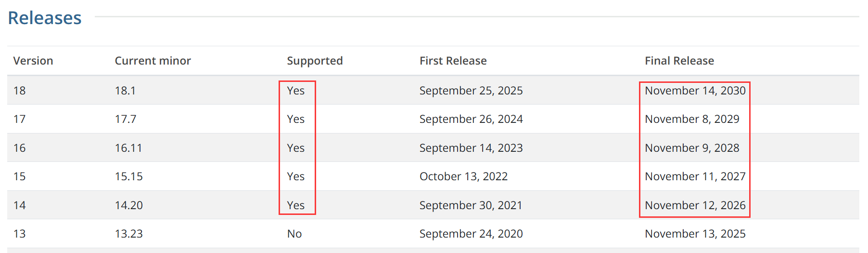Screen dimensions: 868x253
Task: Select the October 13, 2022 first release date
Action: (463, 176)
